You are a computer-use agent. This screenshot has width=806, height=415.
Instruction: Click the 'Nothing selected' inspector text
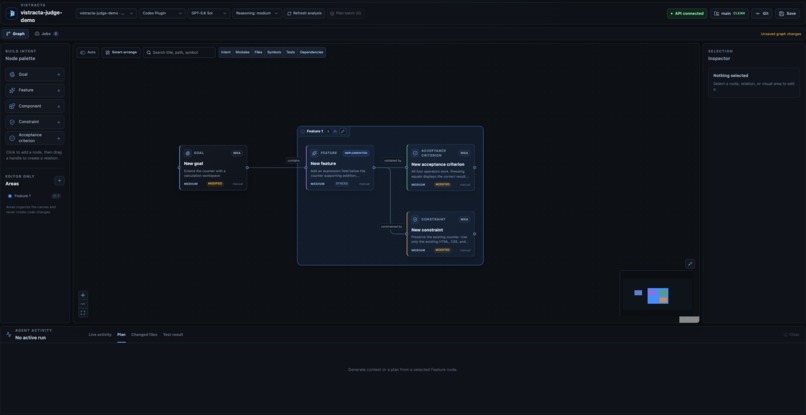(x=730, y=76)
